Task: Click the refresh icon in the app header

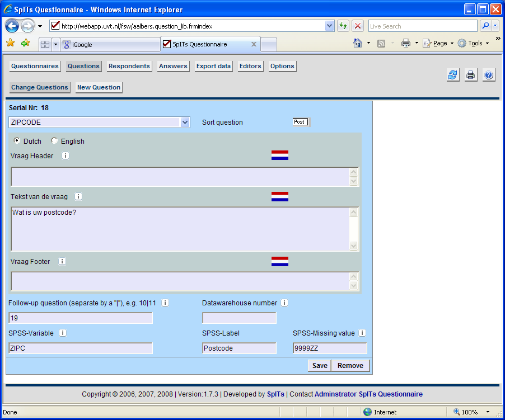Action: [453, 75]
